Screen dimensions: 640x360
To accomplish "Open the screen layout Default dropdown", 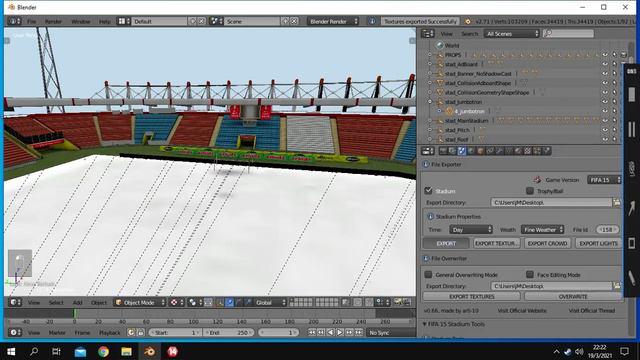I will point(160,21).
